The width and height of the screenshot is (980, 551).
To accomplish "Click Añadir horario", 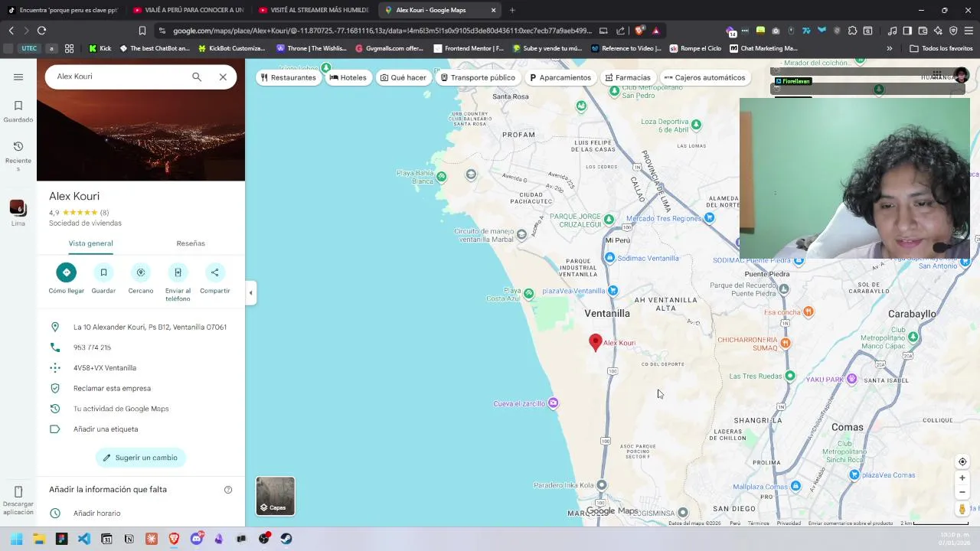I will pos(96,514).
